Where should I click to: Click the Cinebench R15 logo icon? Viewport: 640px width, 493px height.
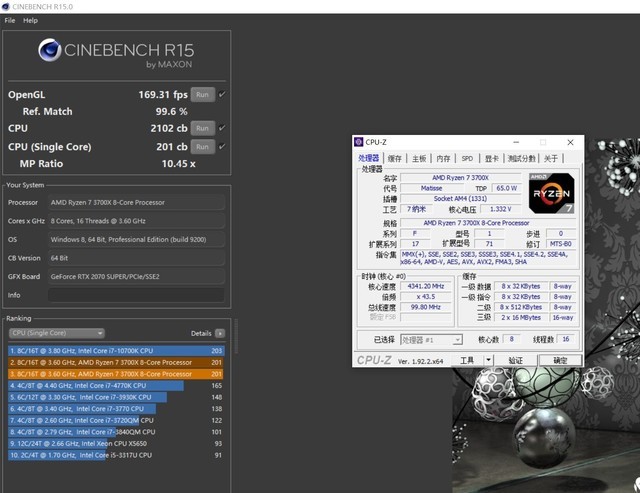pyautogui.click(x=50, y=50)
